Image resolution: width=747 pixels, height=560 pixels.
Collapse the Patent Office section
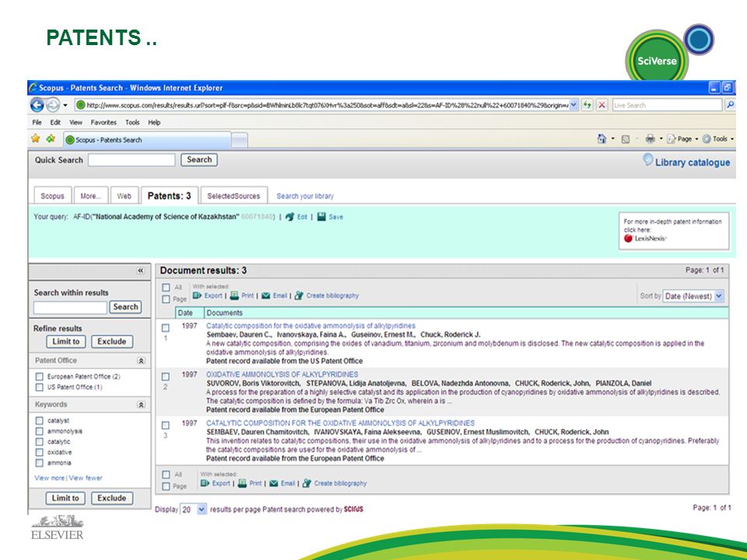click(141, 360)
